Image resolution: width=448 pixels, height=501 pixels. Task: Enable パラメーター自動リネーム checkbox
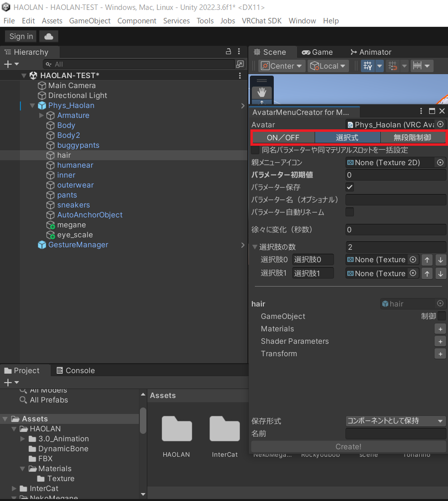pos(350,212)
